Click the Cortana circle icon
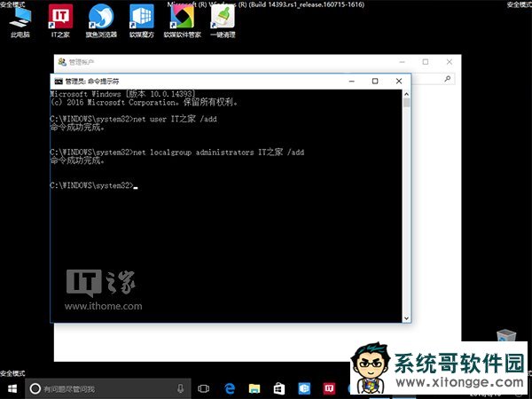532x399 pixels. tap(35, 389)
